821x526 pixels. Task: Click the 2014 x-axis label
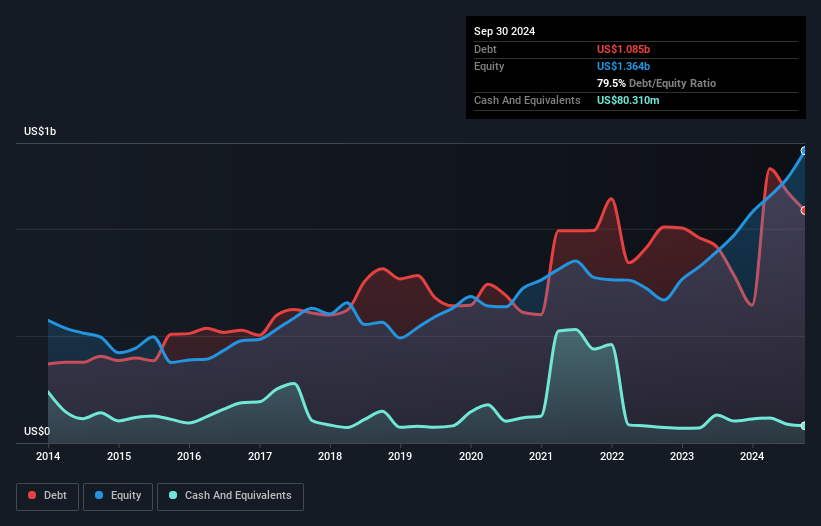point(48,456)
